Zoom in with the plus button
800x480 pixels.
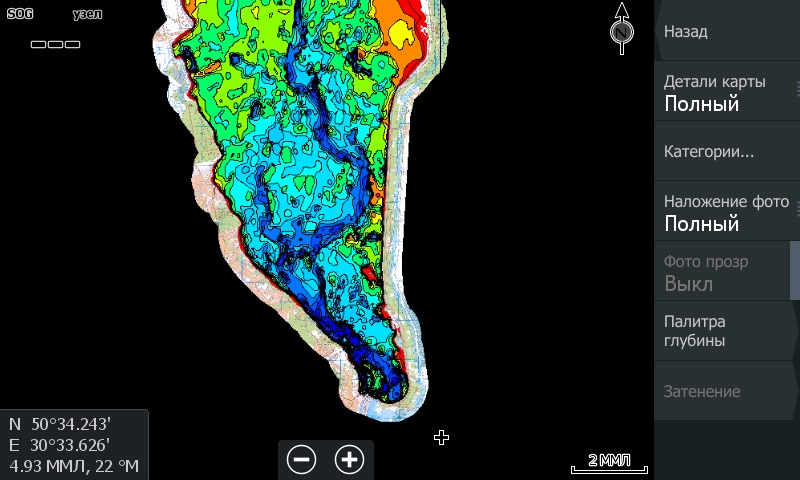[349, 460]
